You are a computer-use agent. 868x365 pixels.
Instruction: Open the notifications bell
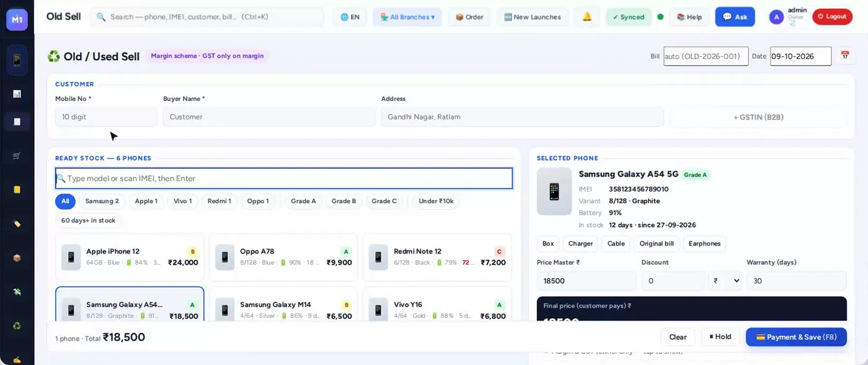point(587,17)
